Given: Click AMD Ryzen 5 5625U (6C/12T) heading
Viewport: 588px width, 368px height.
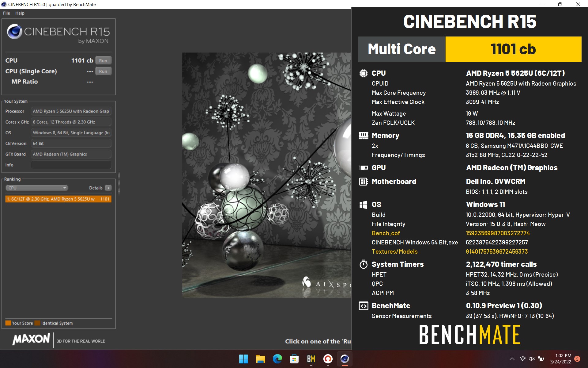Looking at the screenshot, I should [x=515, y=73].
